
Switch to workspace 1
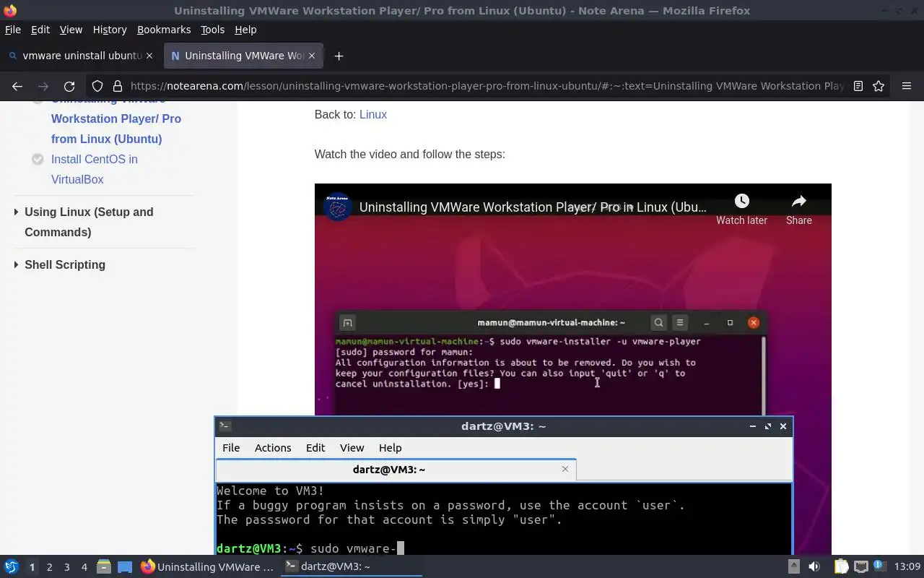[32, 567]
